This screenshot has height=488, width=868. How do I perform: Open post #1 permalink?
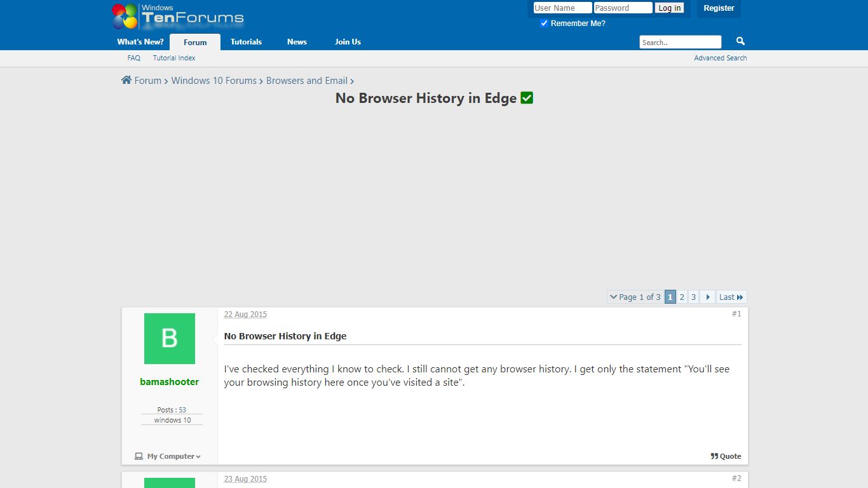point(736,314)
